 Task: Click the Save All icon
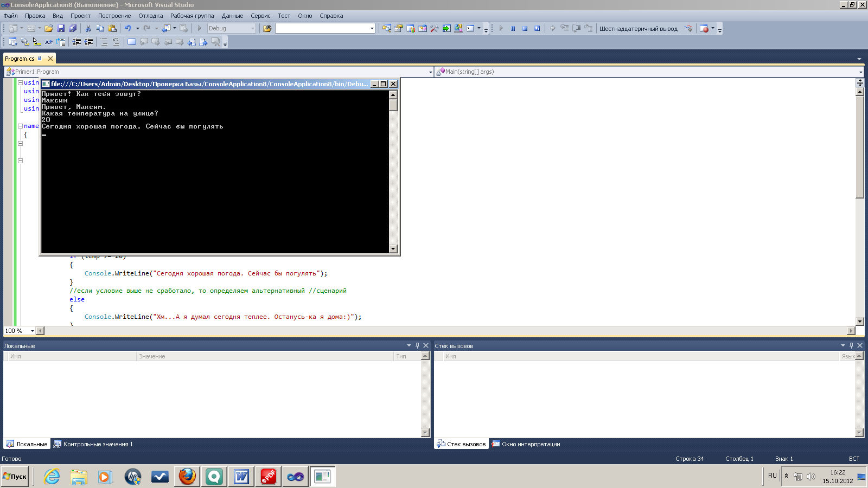(x=73, y=28)
